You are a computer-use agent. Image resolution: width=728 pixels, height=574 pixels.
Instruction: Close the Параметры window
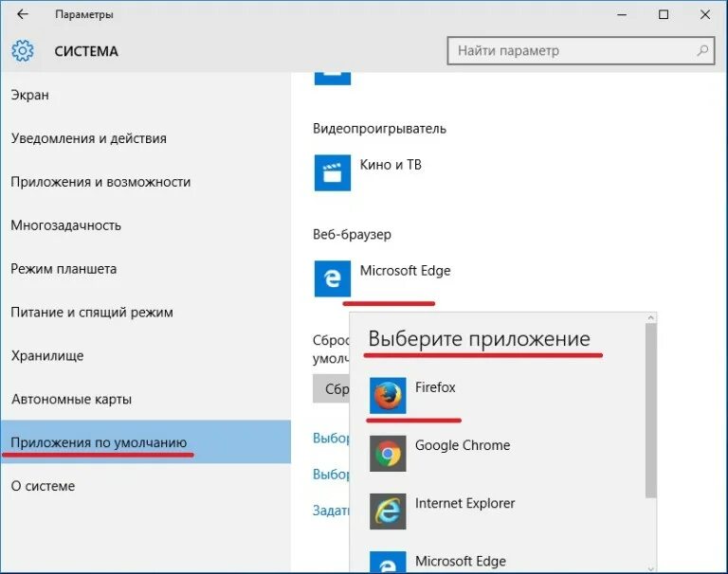[705, 15]
